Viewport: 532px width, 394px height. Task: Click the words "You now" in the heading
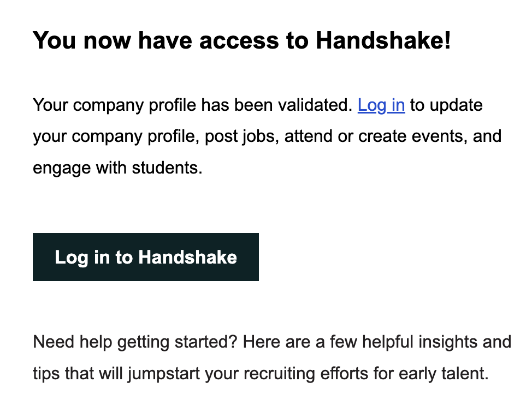82,40
